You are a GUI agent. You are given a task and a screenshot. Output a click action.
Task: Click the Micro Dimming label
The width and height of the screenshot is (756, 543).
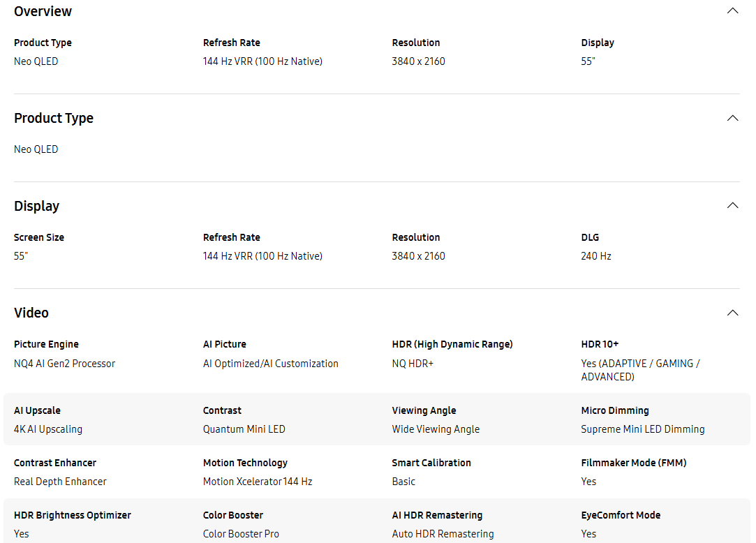coord(615,410)
